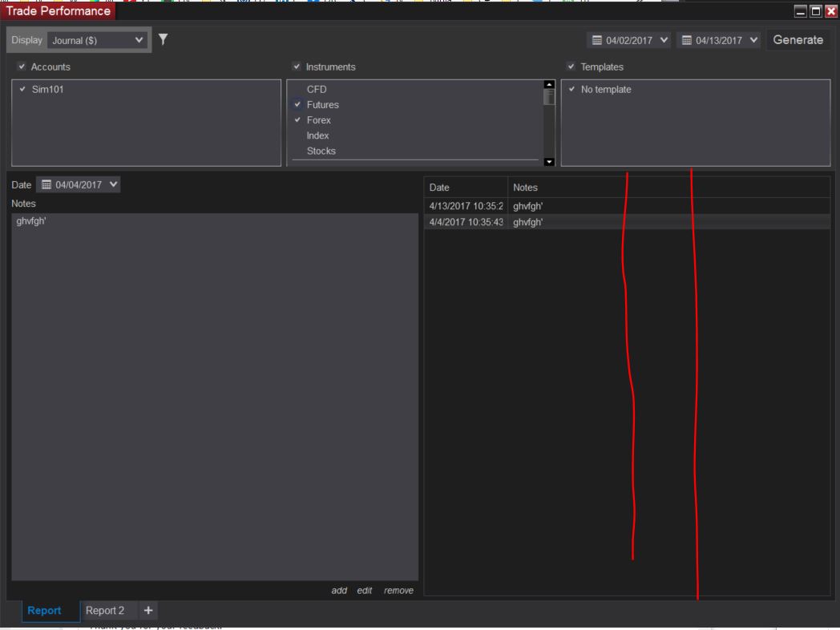
Task: Click the add journal entry link
Action: [x=339, y=591]
